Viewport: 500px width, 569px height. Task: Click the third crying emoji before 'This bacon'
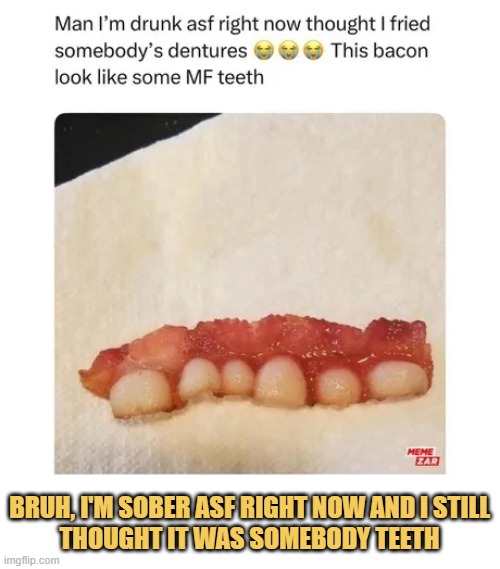313,51
